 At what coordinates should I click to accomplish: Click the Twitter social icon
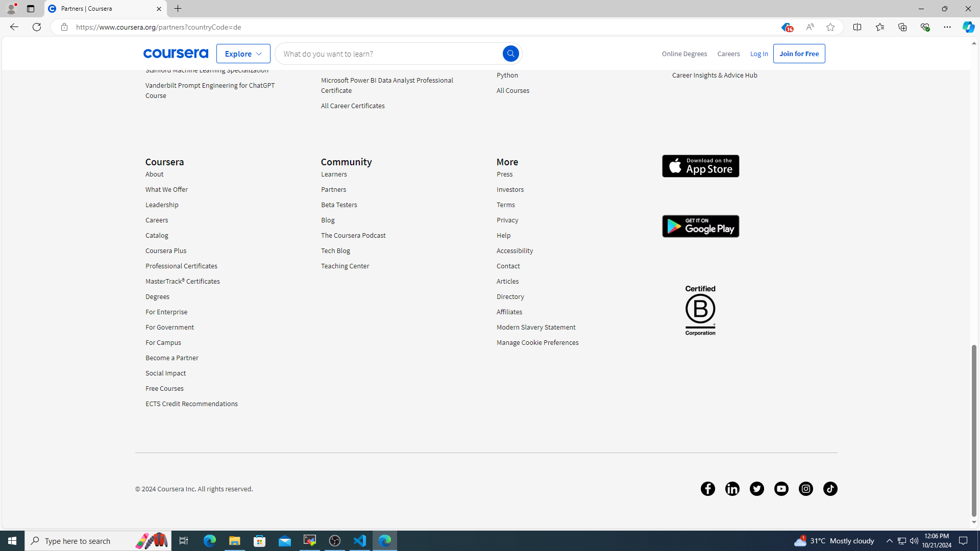(756, 489)
